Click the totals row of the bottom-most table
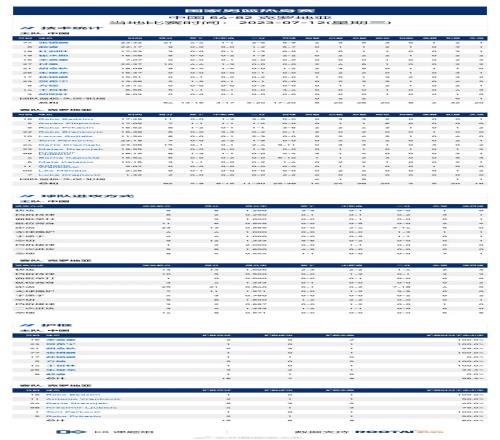500x440 pixels. (x=250, y=421)
